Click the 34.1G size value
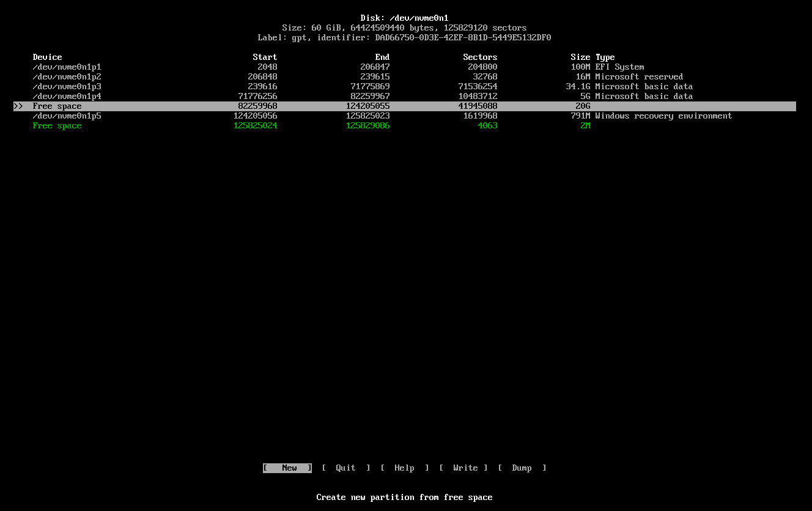The image size is (812, 511). click(578, 87)
